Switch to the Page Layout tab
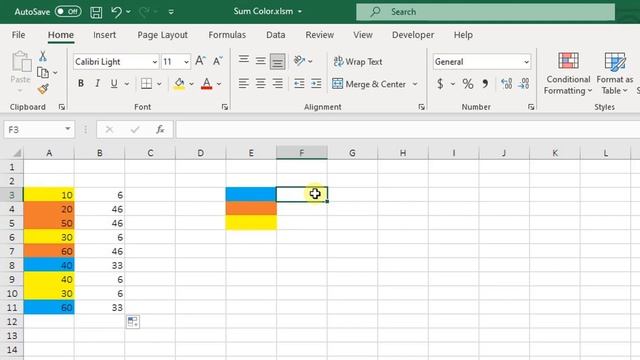Screen dimensions: 640x360 [162, 35]
